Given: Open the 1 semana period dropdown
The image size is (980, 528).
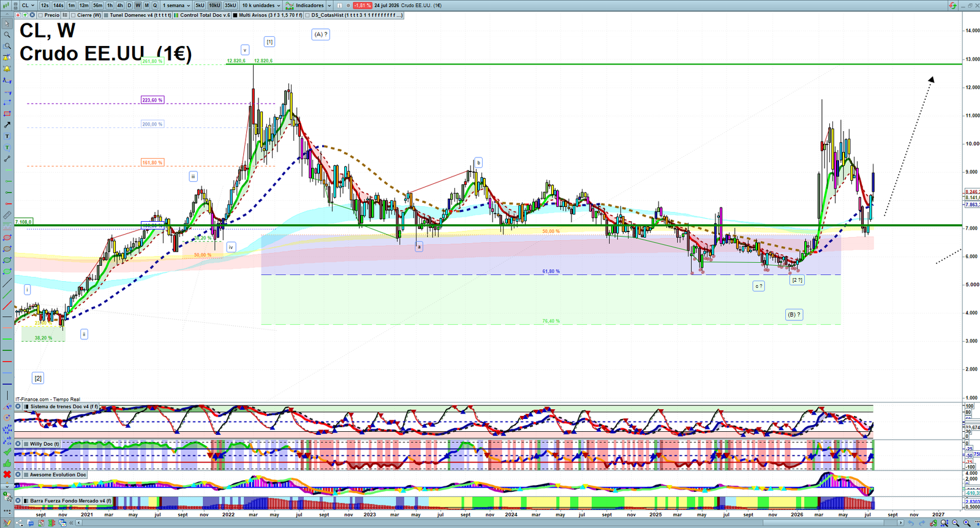Looking at the screenshot, I should tap(175, 5).
